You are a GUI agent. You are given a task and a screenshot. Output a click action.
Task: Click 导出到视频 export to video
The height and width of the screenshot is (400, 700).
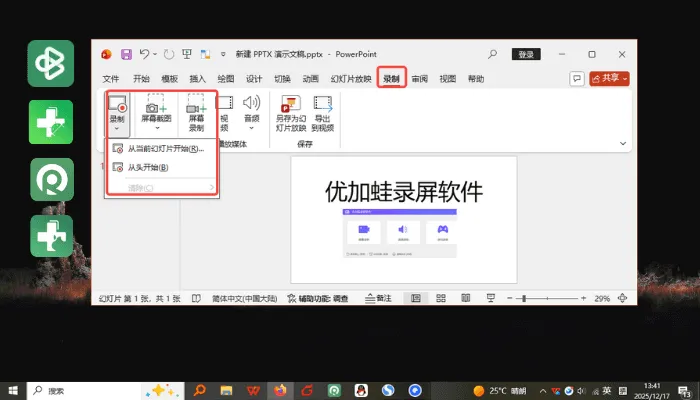tap(323, 114)
